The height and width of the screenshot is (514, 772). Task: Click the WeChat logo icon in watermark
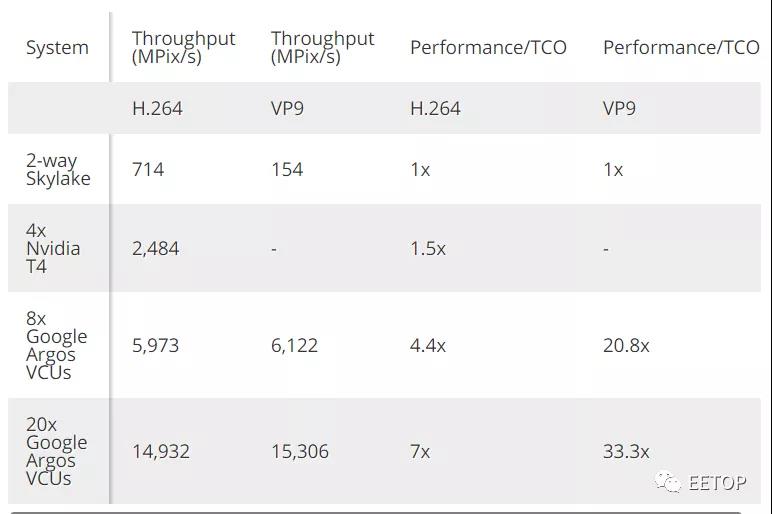[x=668, y=482]
